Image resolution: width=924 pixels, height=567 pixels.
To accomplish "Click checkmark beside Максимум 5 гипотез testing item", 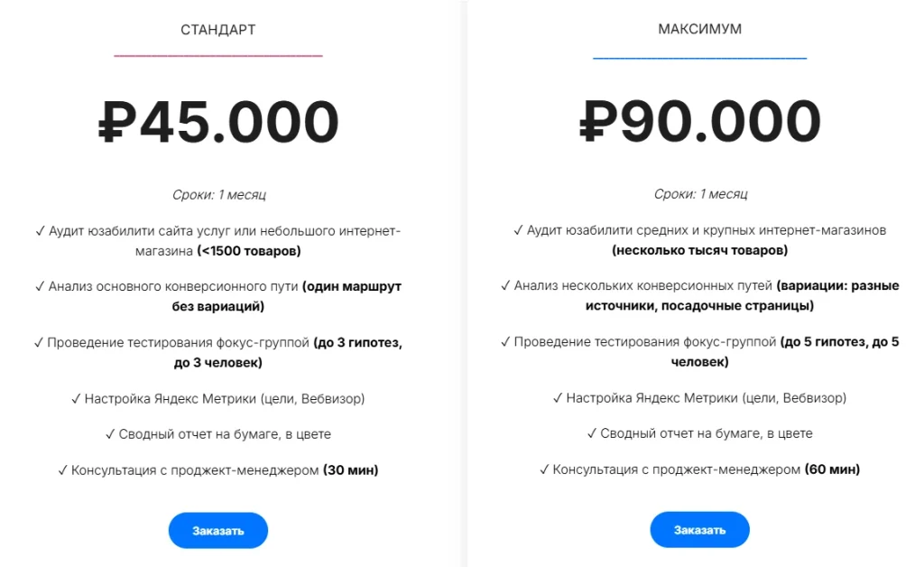I will 505,342.
